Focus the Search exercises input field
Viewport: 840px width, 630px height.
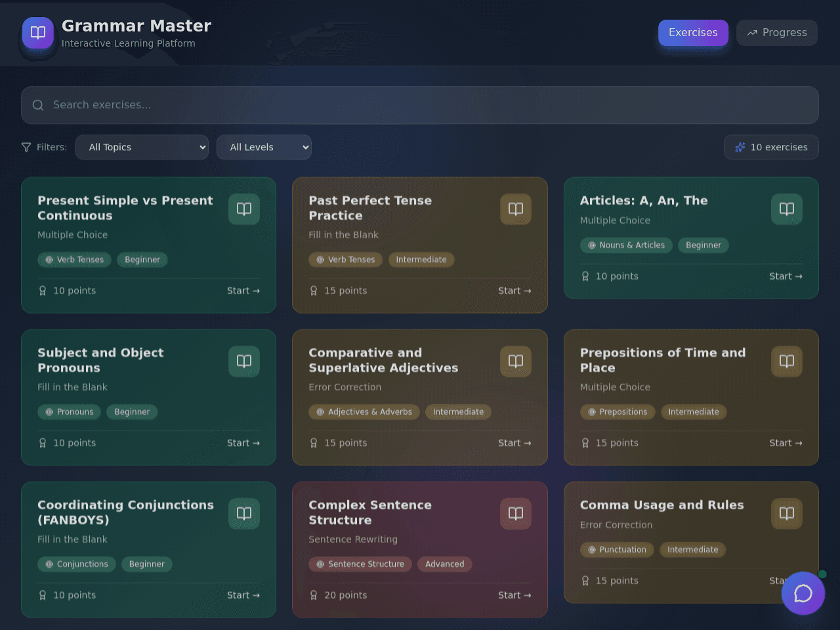(420, 105)
